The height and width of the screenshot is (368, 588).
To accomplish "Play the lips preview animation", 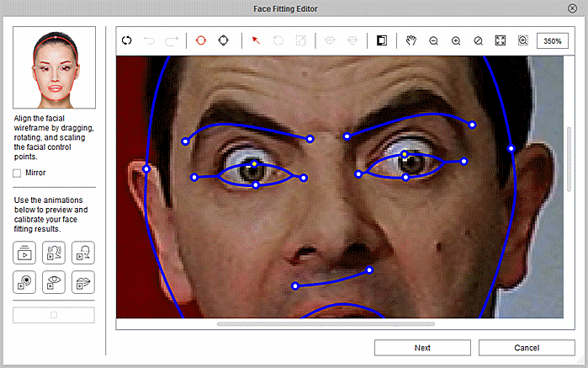I will [83, 281].
